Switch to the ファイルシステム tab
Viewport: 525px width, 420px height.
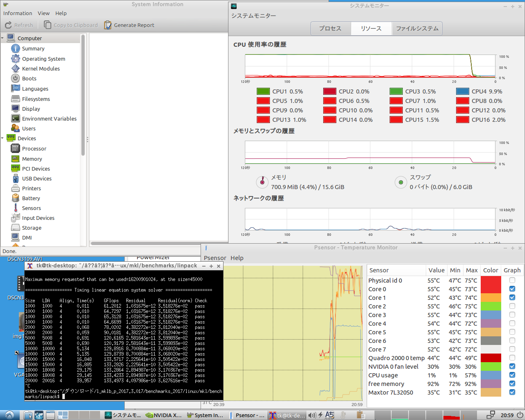(417, 28)
